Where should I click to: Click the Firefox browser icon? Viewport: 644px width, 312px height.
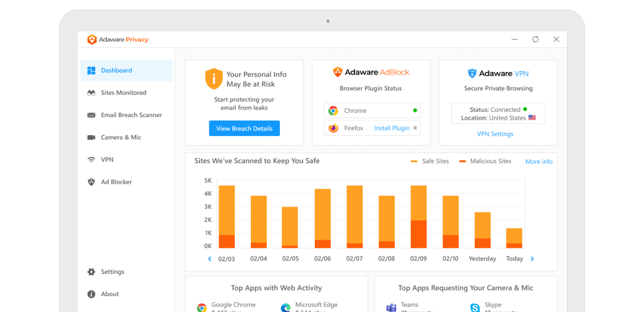(333, 128)
